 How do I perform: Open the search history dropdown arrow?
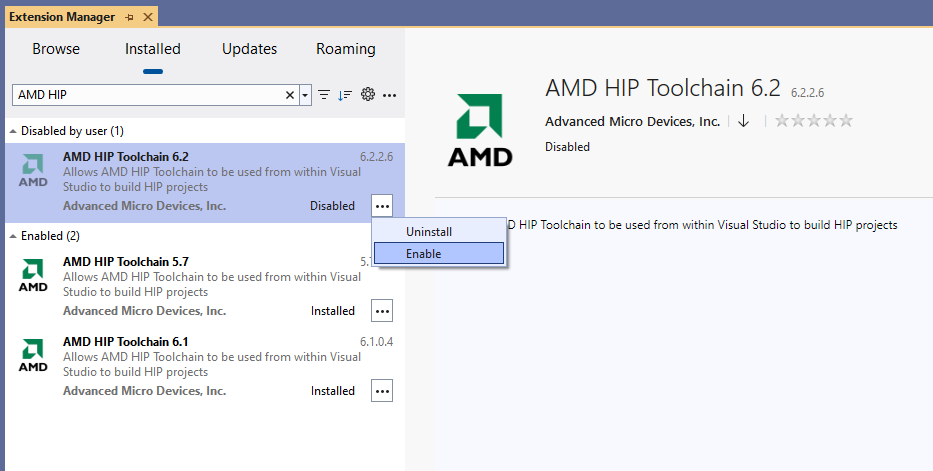(x=306, y=95)
